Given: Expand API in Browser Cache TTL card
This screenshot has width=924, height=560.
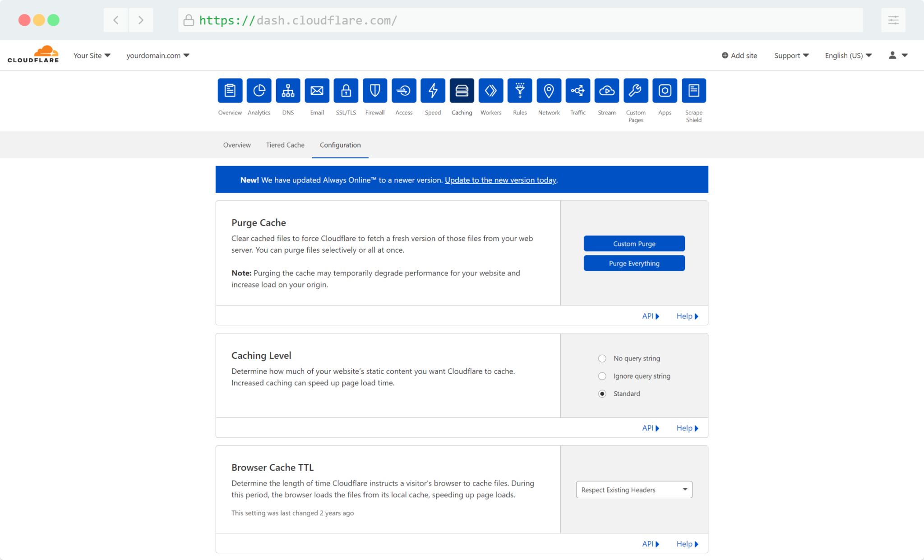Looking at the screenshot, I should coord(651,544).
